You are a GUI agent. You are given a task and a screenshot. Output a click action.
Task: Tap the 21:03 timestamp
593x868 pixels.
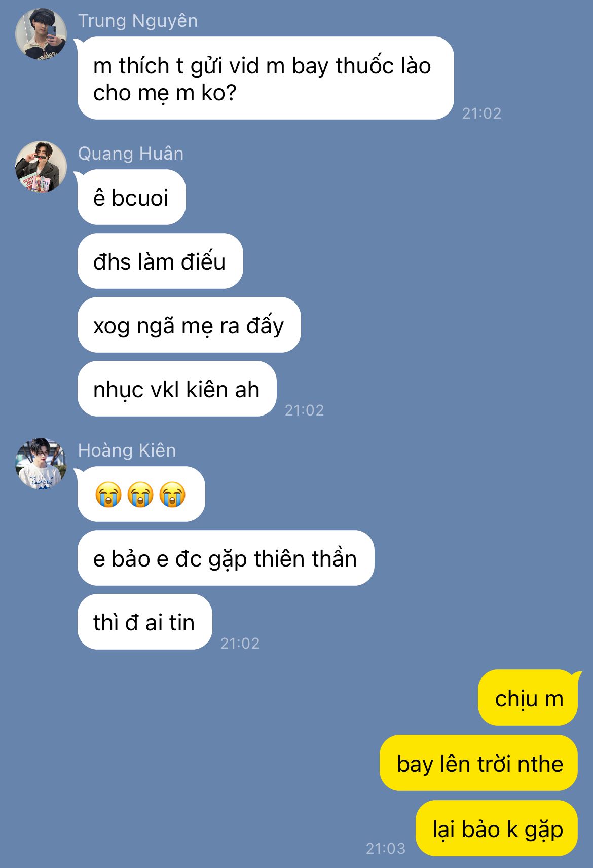pos(386,848)
